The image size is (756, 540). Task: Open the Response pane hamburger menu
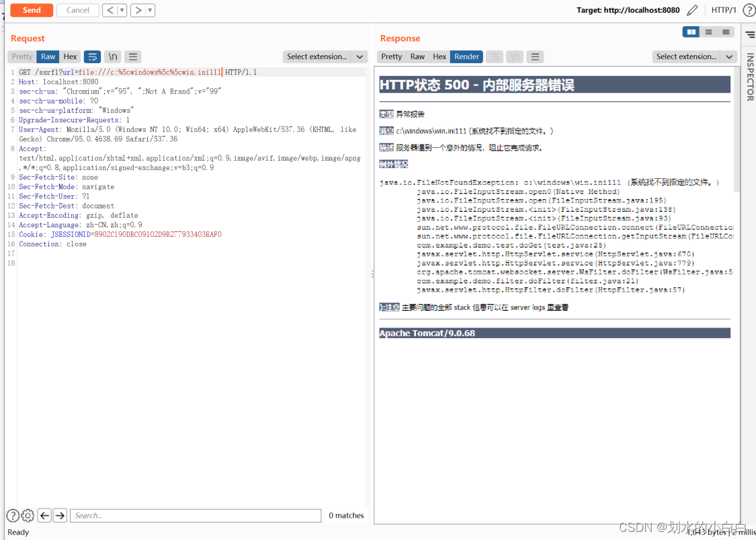click(x=535, y=56)
